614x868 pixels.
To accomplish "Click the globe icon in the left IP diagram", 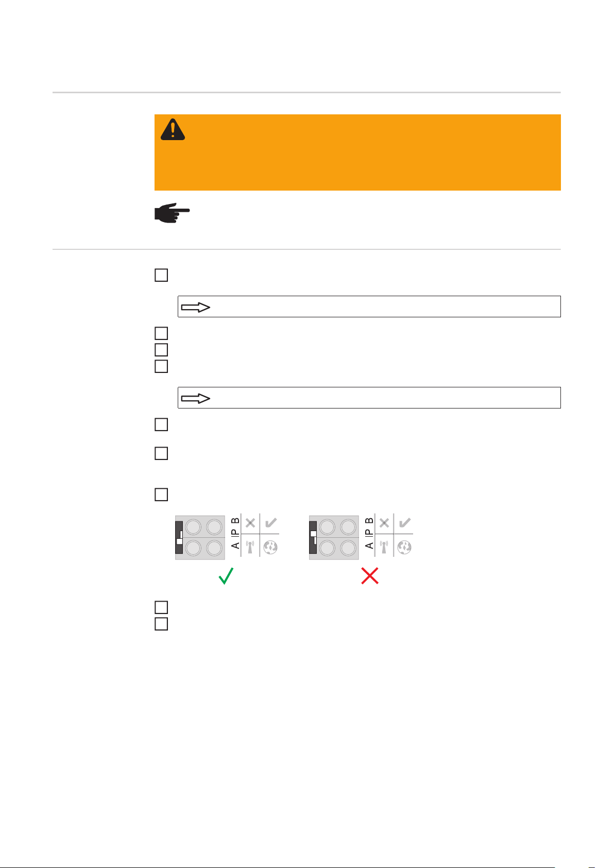I will (x=270, y=547).
